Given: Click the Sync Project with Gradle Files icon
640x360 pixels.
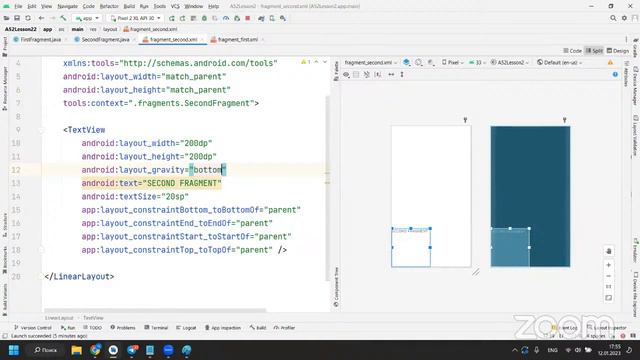Looking at the screenshot, I should 261,18.
